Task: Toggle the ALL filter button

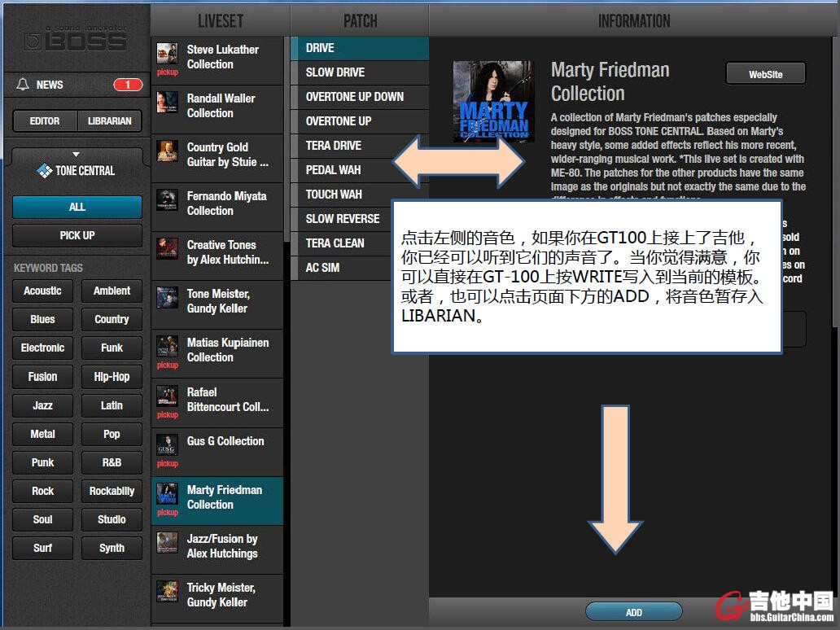Action: (x=77, y=207)
